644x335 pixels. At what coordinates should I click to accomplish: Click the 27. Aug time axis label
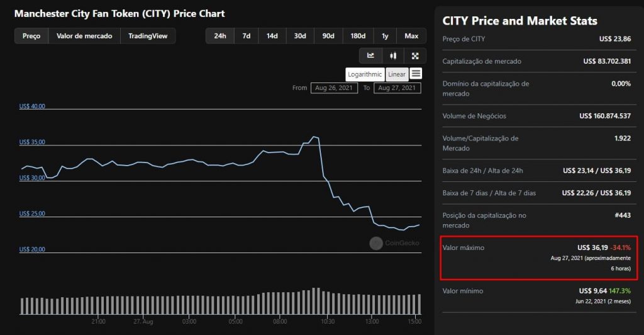(x=143, y=321)
